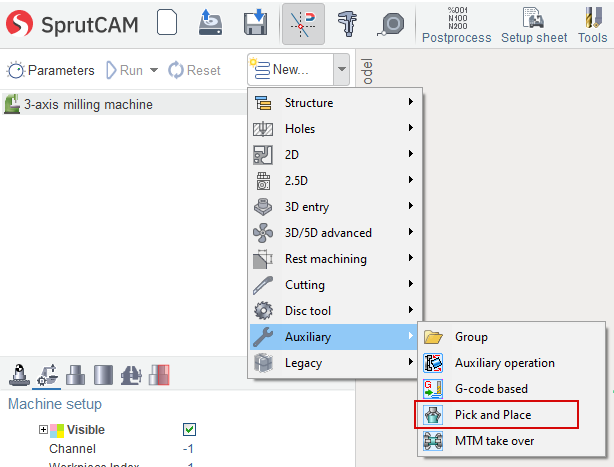
Task: Click the Rest machining icon
Action: tap(263, 259)
